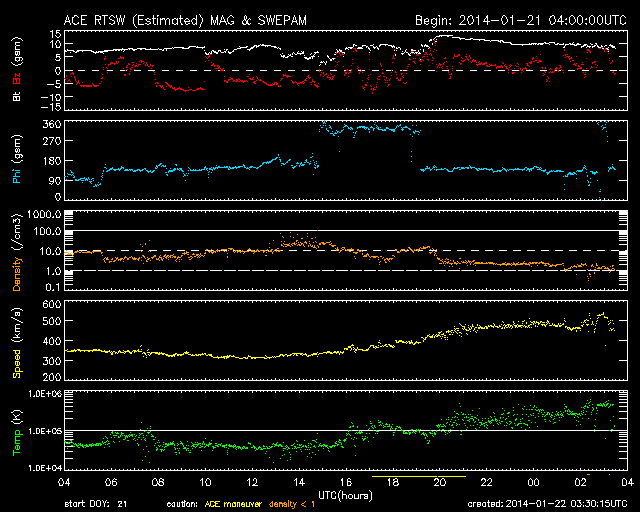Click the 'Phi (gsm)' axis label

click(x=17, y=159)
